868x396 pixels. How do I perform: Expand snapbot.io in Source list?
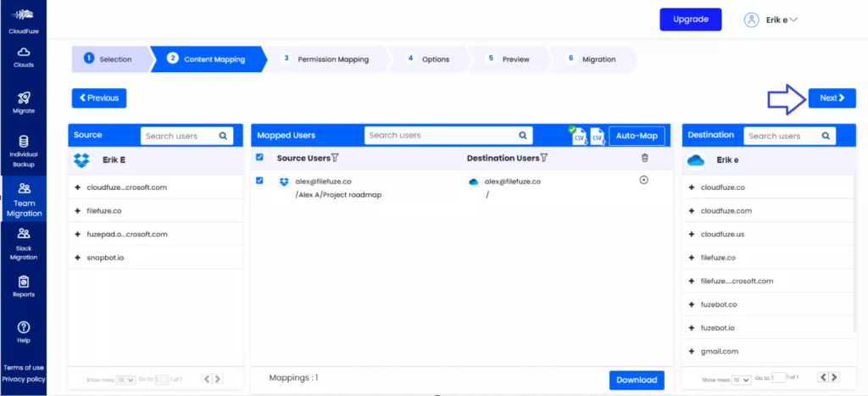tap(77, 258)
